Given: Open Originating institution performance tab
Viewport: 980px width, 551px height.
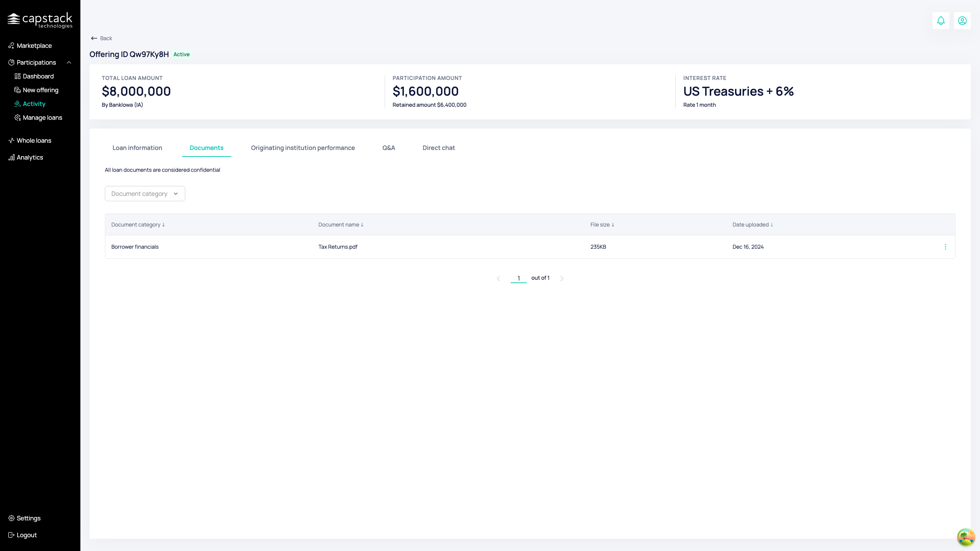Looking at the screenshot, I should [303, 148].
